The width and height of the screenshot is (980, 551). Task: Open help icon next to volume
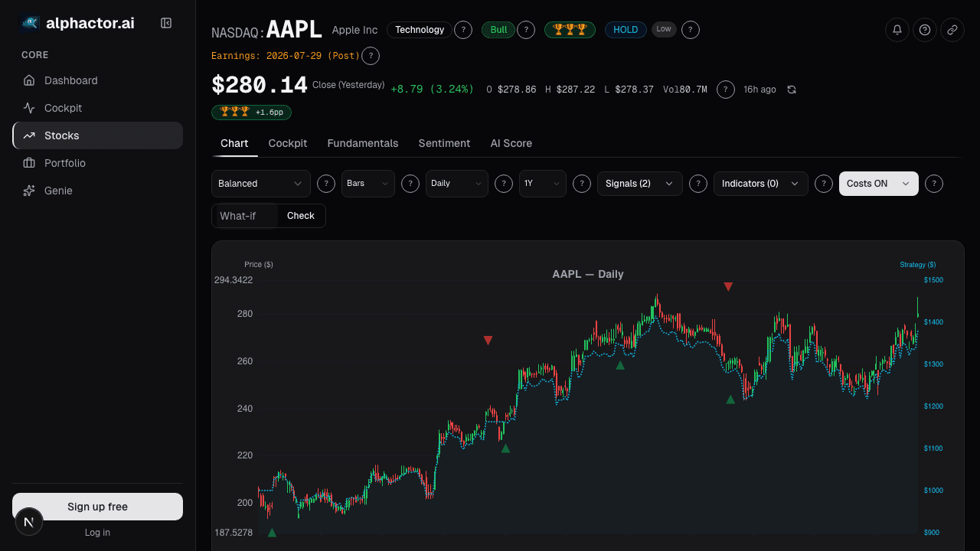[x=726, y=90]
